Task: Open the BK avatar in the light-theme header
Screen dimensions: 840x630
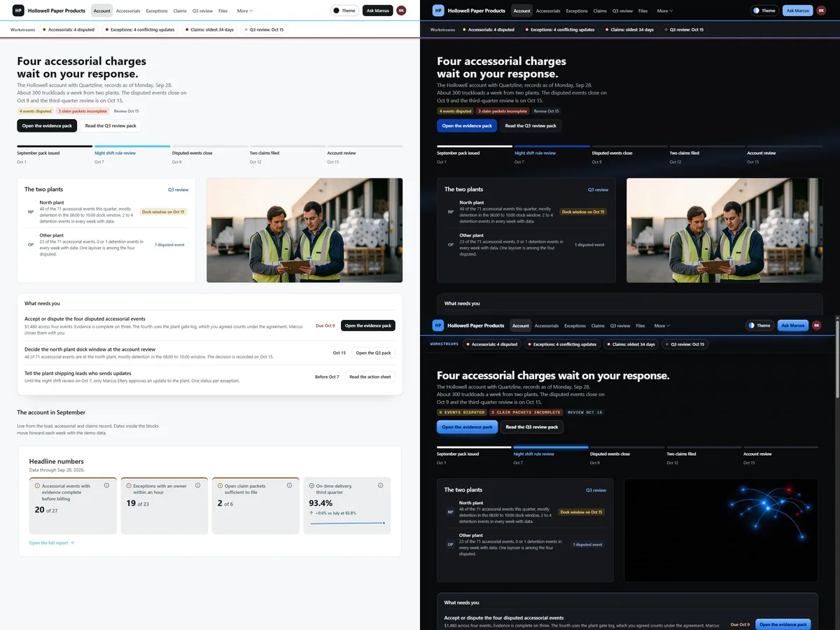Action: (x=401, y=10)
